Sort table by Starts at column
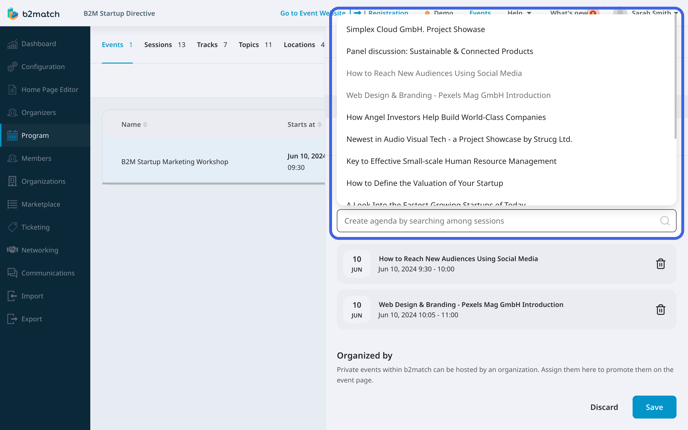This screenshot has width=688, height=430. tap(305, 125)
